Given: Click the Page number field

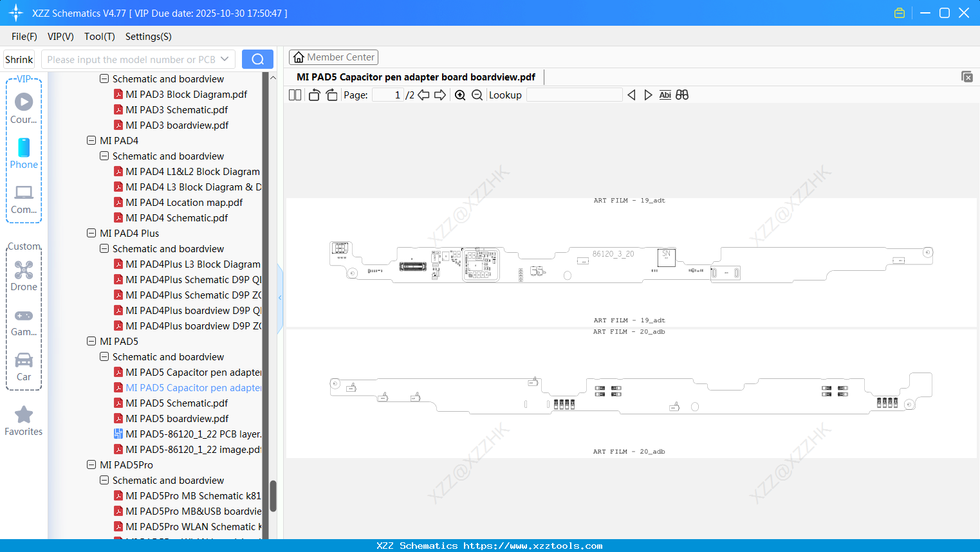Looking at the screenshot, I should pos(388,95).
